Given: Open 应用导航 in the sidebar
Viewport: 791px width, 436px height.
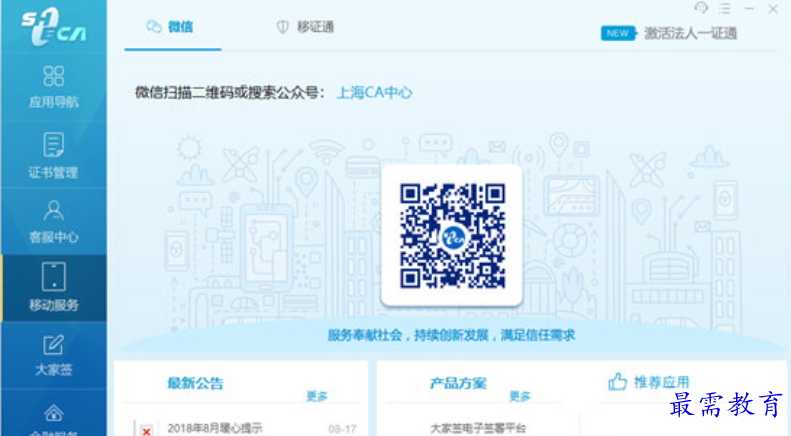Looking at the screenshot, I should tap(53, 87).
